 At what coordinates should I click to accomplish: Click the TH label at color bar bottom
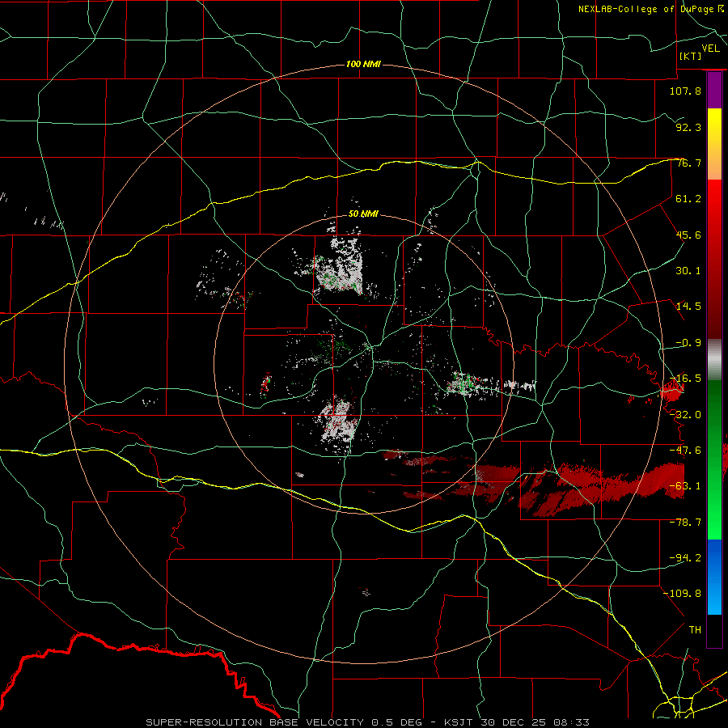coord(695,630)
